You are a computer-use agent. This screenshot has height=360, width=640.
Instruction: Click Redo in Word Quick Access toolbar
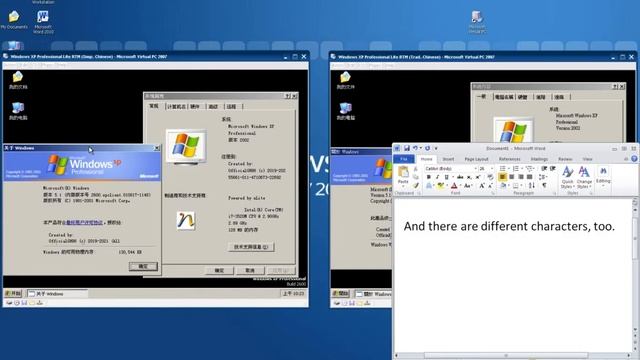click(427, 148)
